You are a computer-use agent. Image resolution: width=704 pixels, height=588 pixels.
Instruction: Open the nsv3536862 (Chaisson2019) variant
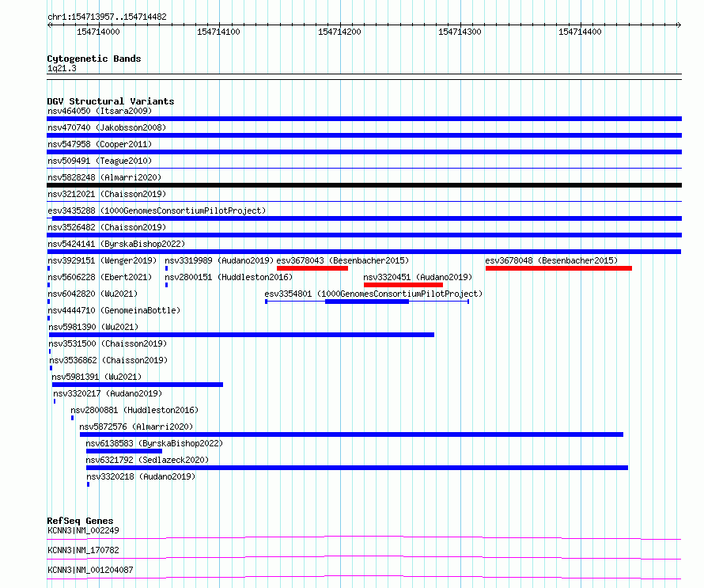tap(108, 360)
